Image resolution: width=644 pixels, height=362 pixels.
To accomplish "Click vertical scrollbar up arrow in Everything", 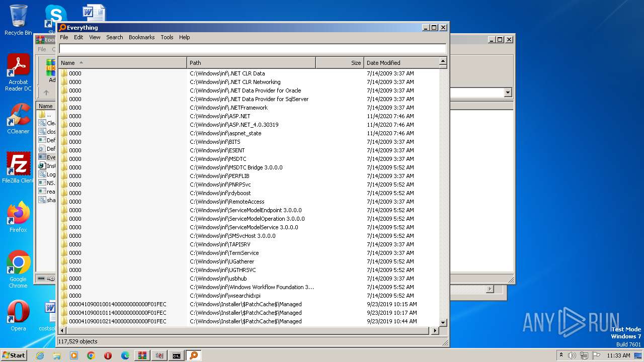I will pos(443,61).
